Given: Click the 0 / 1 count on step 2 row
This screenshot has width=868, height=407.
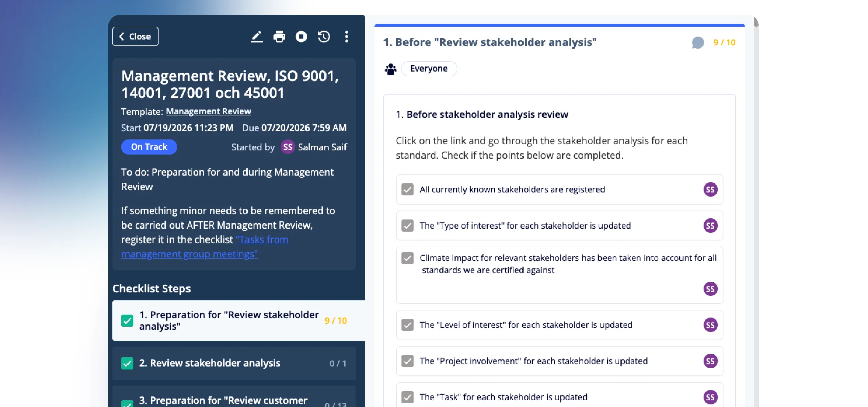Looking at the screenshot, I should pyautogui.click(x=338, y=363).
